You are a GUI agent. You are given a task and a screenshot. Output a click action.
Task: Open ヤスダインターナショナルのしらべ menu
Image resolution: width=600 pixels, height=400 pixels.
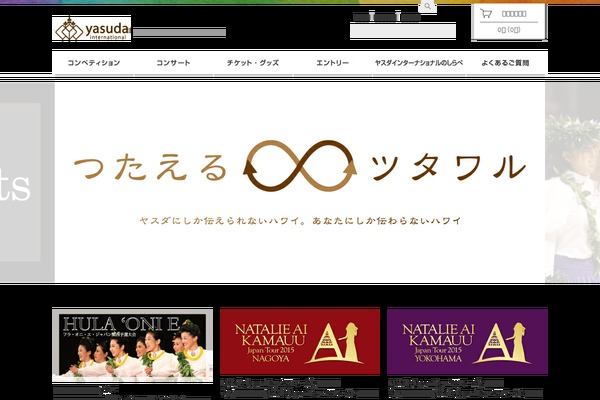[x=419, y=63]
